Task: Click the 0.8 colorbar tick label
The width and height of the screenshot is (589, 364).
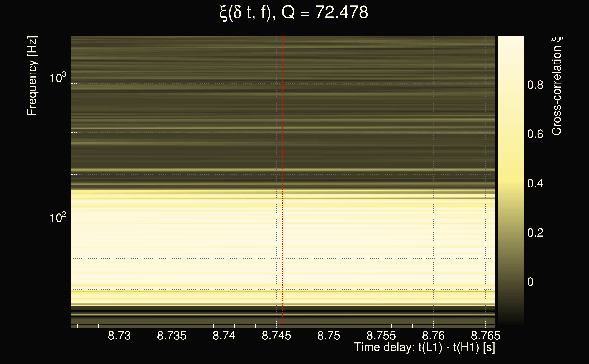Action: [x=535, y=85]
